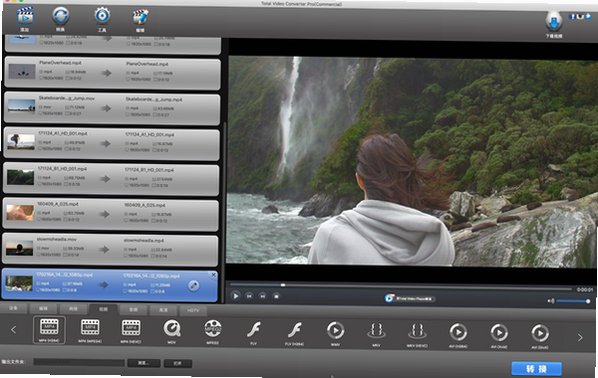
Task: Click the Total Video Player link under preview
Action: click(x=410, y=298)
